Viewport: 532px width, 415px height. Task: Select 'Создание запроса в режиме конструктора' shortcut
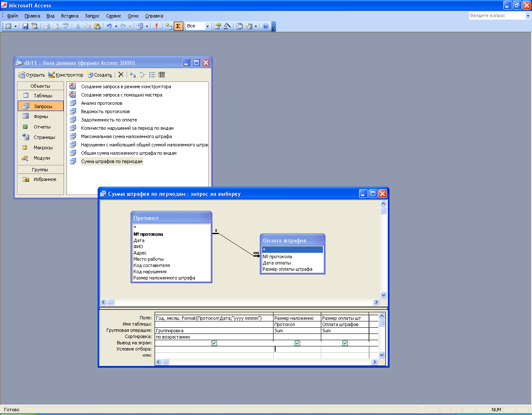pyautogui.click(x=126, y=86)
